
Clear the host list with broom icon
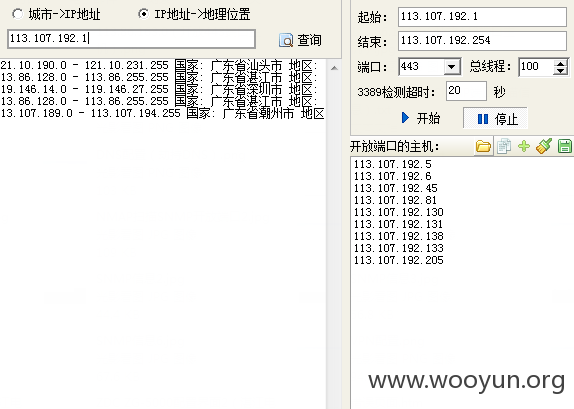click(x=544, y=146)
